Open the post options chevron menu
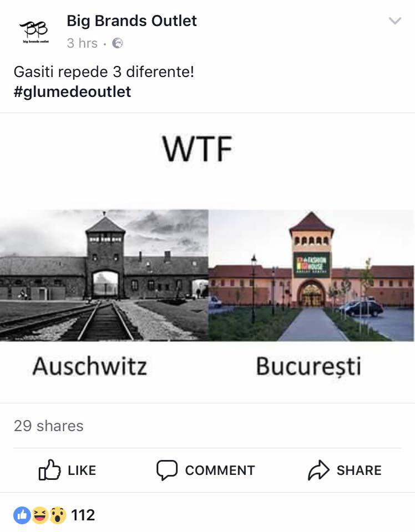Viewport: 415px width, 532px height. pyautogui.click(x=395, y=21)
